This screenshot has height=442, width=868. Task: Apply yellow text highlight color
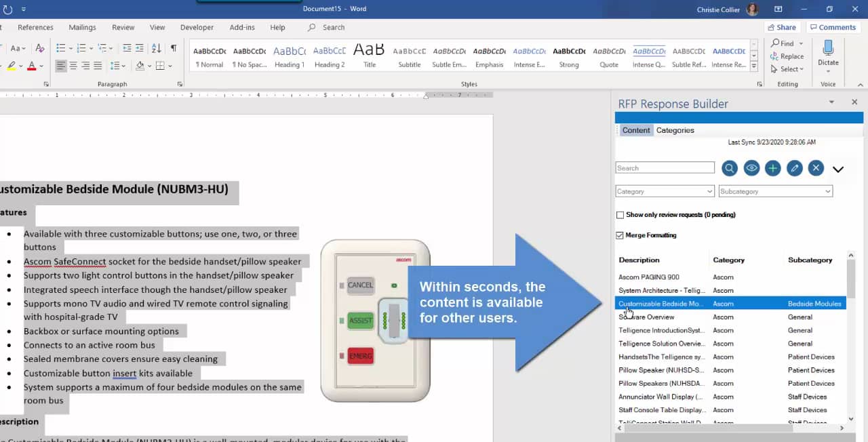pos(12,66)
